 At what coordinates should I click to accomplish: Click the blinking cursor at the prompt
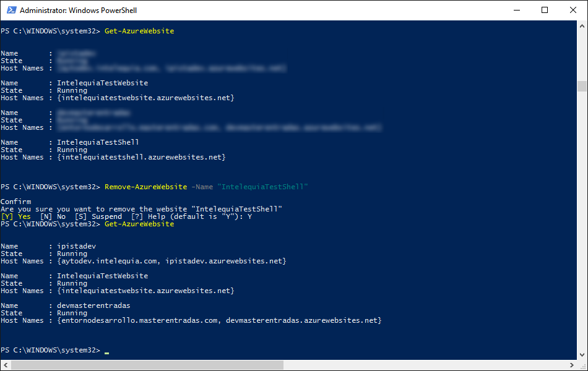click(x=106, y=351)
